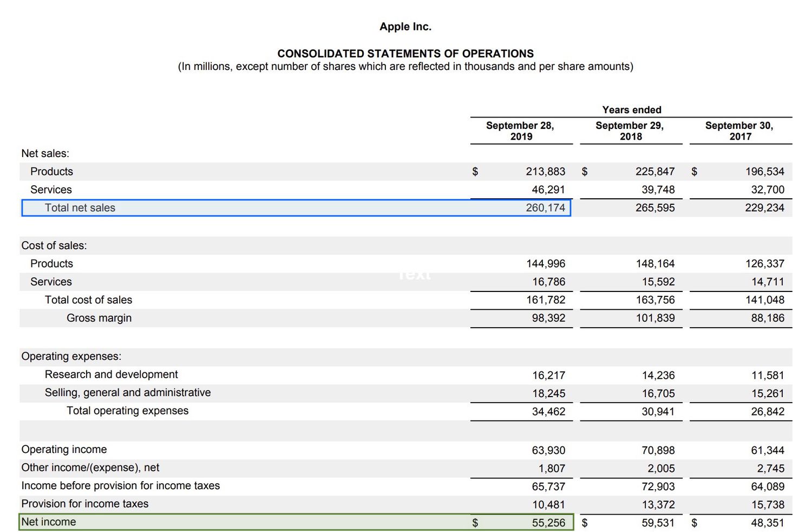Click the 2019 other income value 1,807
Screen dimensions: 812x532
click(552, 469)
